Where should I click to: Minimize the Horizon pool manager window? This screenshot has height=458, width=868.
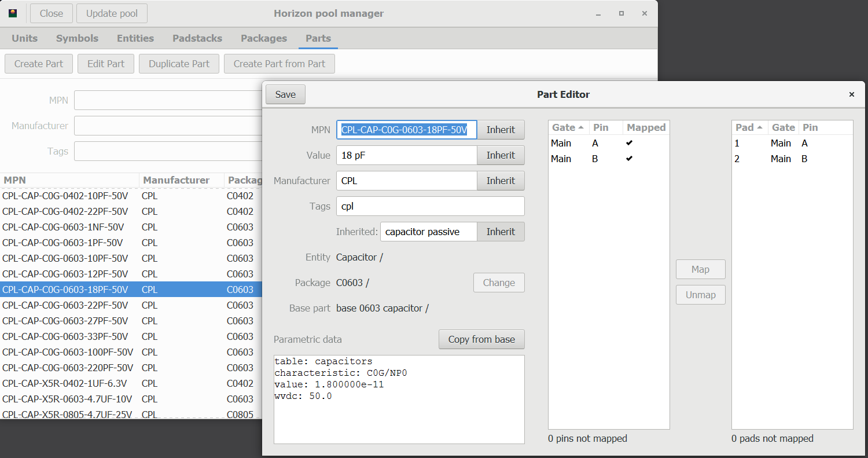pos(598,13)
